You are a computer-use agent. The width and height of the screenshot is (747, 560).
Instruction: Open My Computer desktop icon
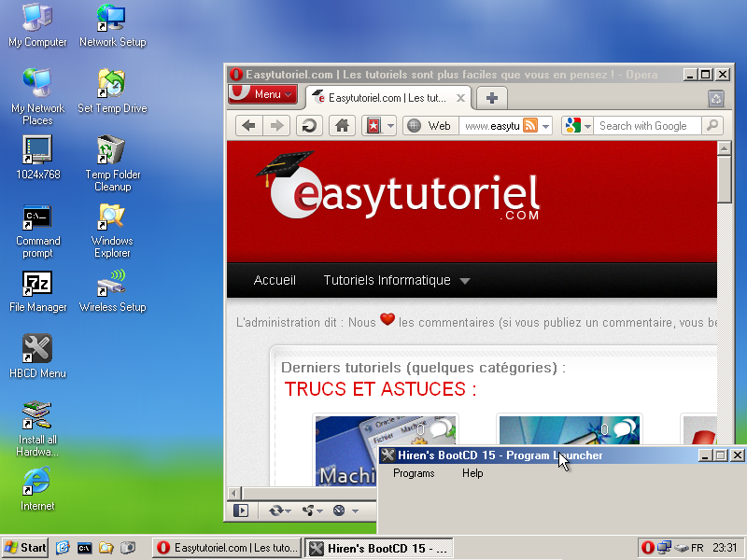click(37, 26)
